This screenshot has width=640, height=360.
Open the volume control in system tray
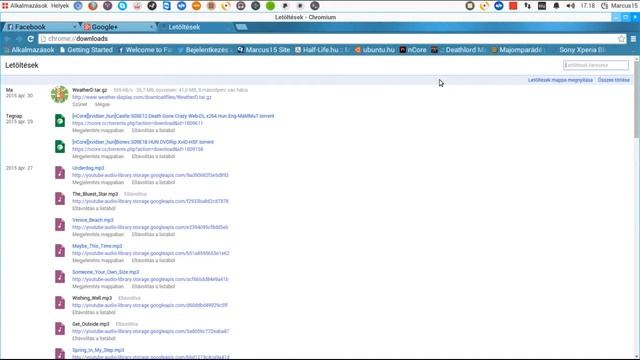[571, 6]
